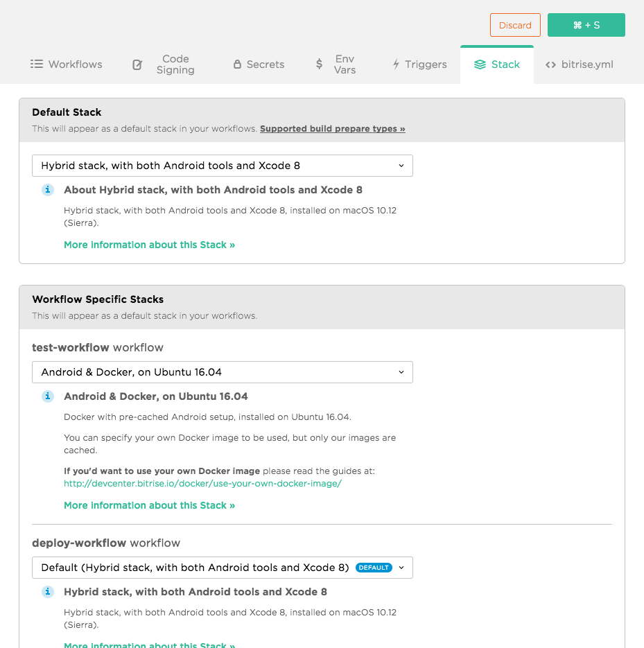Click the 'test-workflow workflow' label
Viewport: 644px width, 648px height.
click(x=98, y=347)
